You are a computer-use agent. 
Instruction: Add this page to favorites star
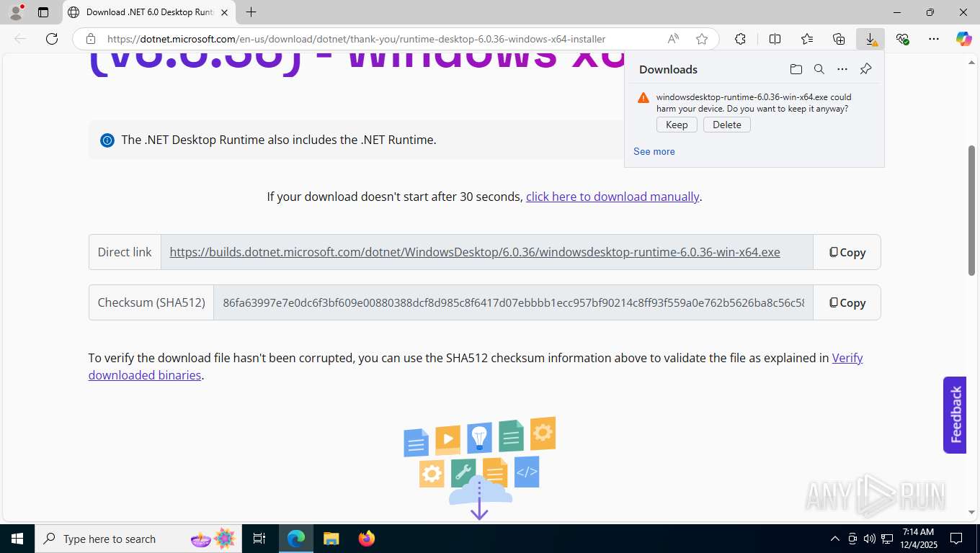[702, 39]
